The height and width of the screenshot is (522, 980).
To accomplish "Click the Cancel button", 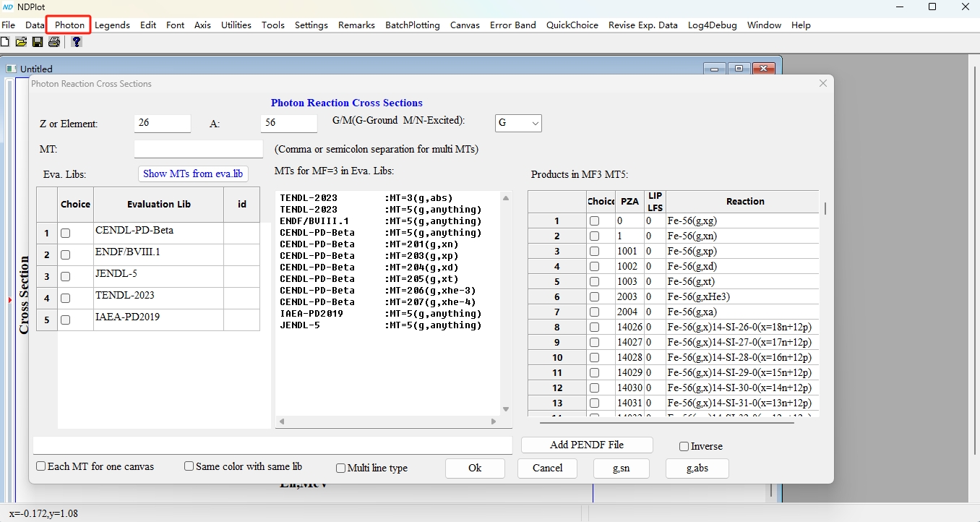I will [x=547, y=468].
